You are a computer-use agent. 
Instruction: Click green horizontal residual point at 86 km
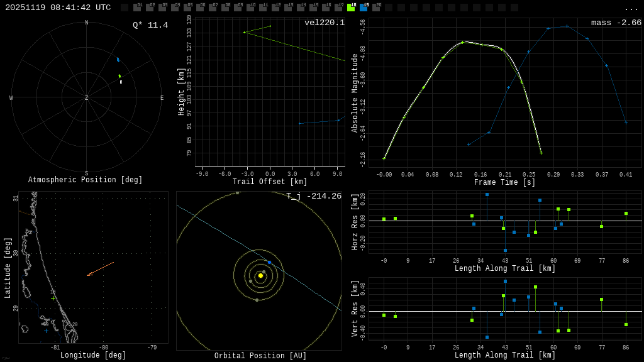tap(626, 214)
